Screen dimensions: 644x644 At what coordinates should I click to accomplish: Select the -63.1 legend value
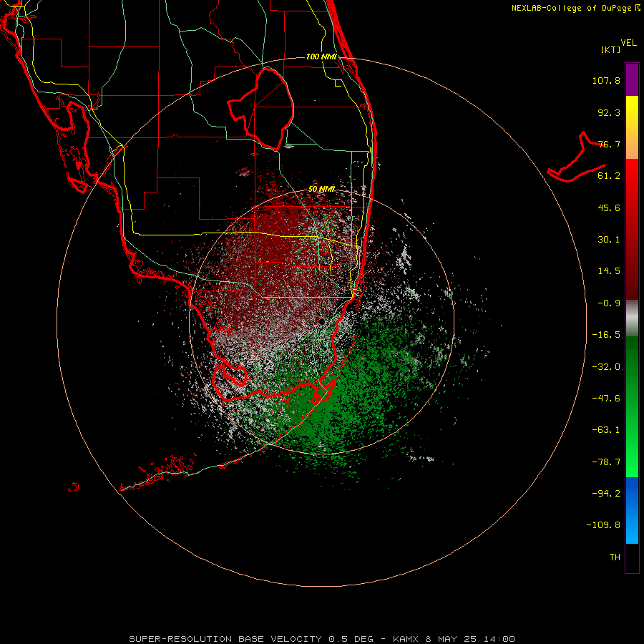pos(606,430)
